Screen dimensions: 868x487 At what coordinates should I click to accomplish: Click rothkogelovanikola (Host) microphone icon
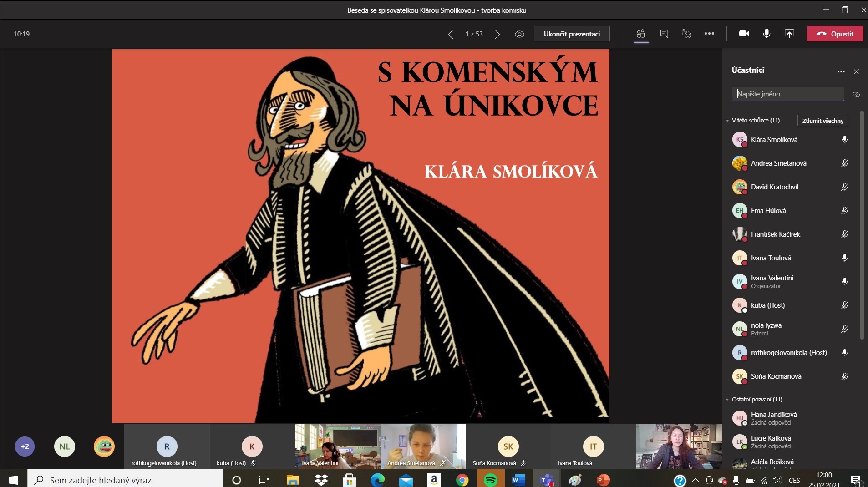click(844, 352)
